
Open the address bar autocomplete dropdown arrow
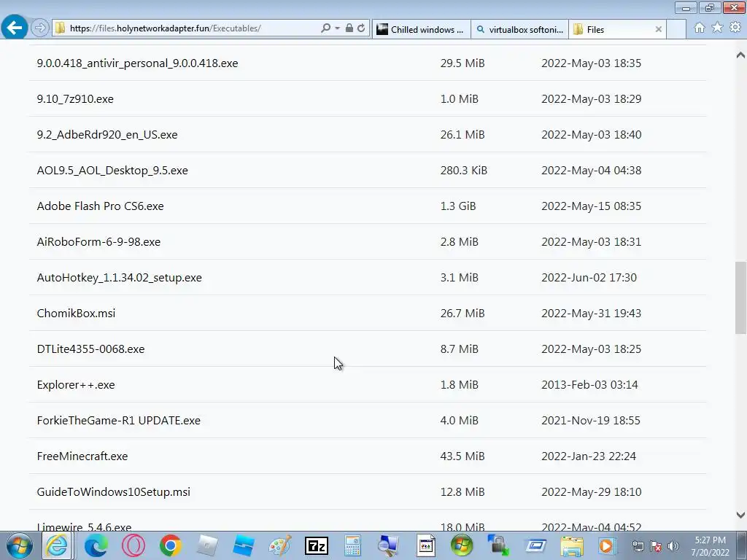(337, 28)
